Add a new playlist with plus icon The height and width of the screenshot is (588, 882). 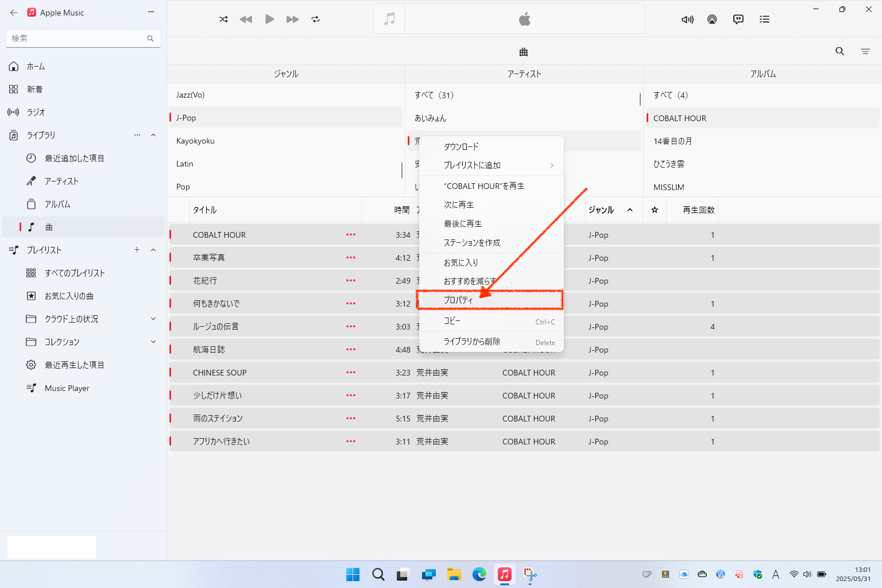pos(137,250)
